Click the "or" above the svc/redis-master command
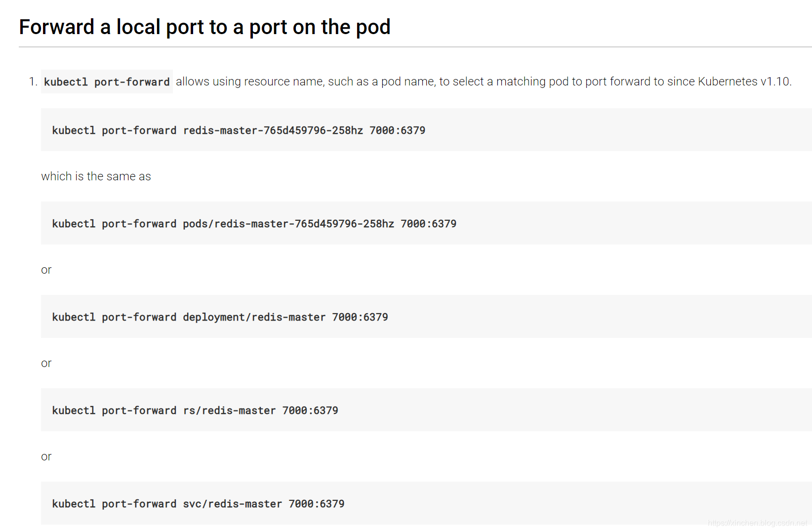 (46, 456)
